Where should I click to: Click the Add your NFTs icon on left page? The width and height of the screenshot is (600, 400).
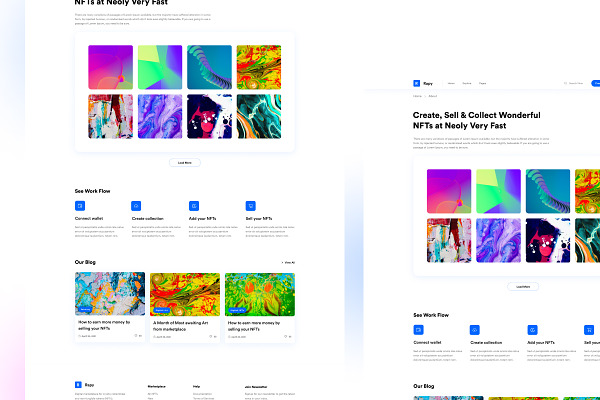(194, 206)
